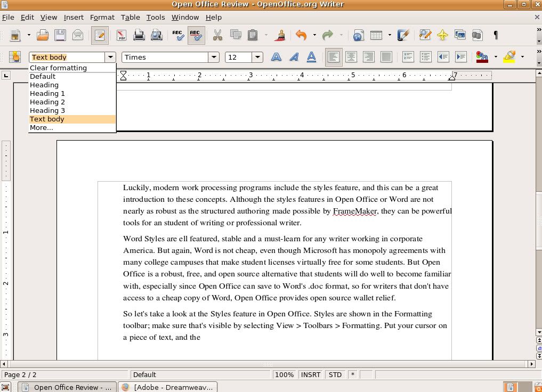Toggle Italic formatting
The image size is (542, 392).
click(x=294, y=57)
